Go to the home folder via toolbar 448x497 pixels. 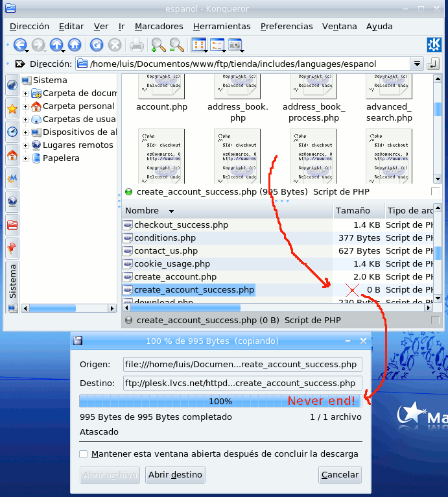pyautogui.click(x=75, y=45)
